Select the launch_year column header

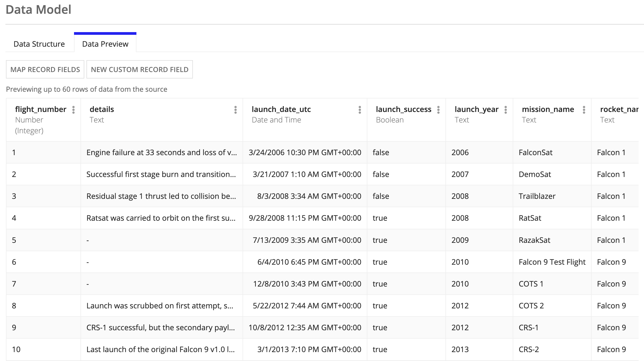[479, 120]
